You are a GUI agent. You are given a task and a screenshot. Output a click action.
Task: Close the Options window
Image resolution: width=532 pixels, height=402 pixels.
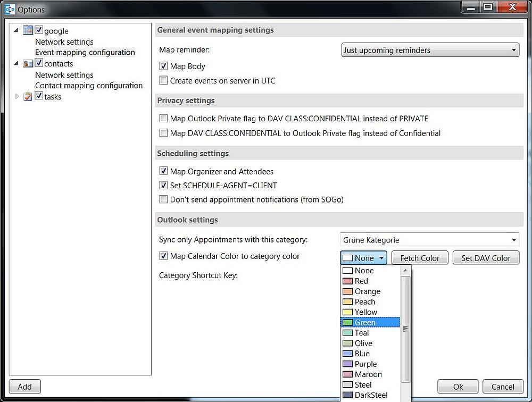(513, 7)
